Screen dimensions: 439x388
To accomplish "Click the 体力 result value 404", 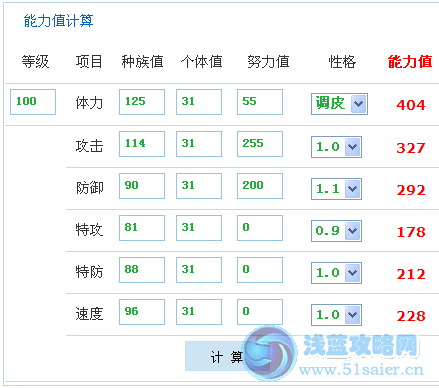I will tap(411, 105).
